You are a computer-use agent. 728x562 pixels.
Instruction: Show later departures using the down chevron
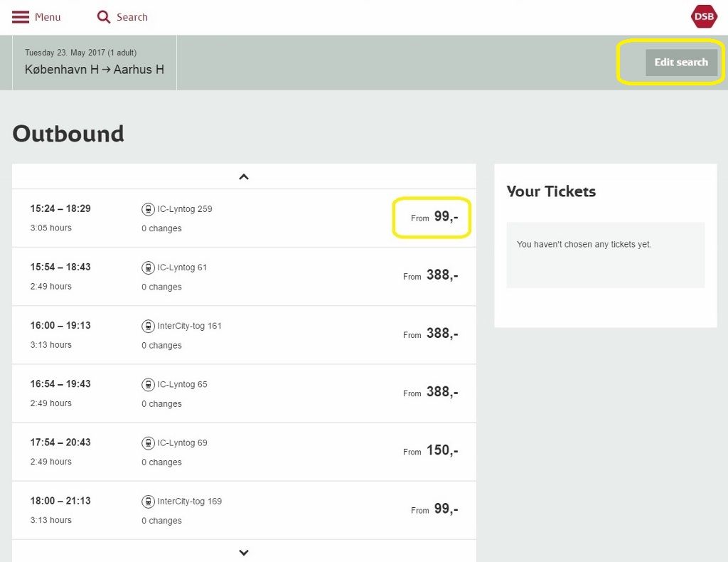pos(244,552)
